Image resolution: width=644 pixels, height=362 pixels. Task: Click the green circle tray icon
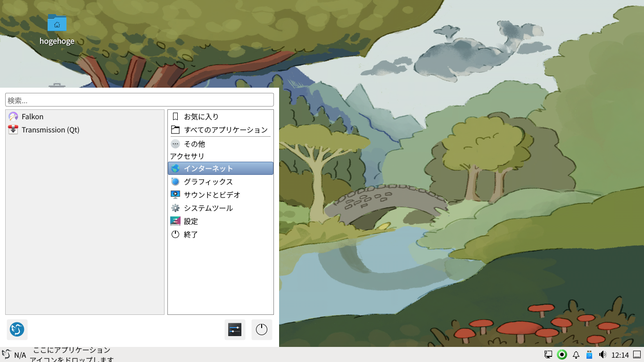coord(562,354)
